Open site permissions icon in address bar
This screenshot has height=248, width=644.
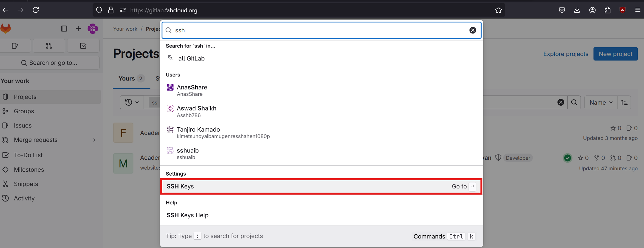pyautogui.click(x=123, y=10)
